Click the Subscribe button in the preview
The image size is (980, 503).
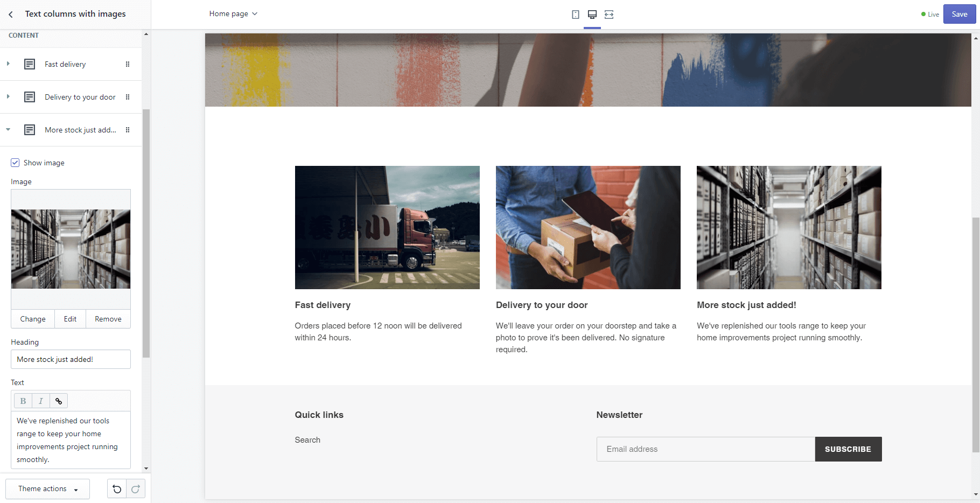pos(848,449)
